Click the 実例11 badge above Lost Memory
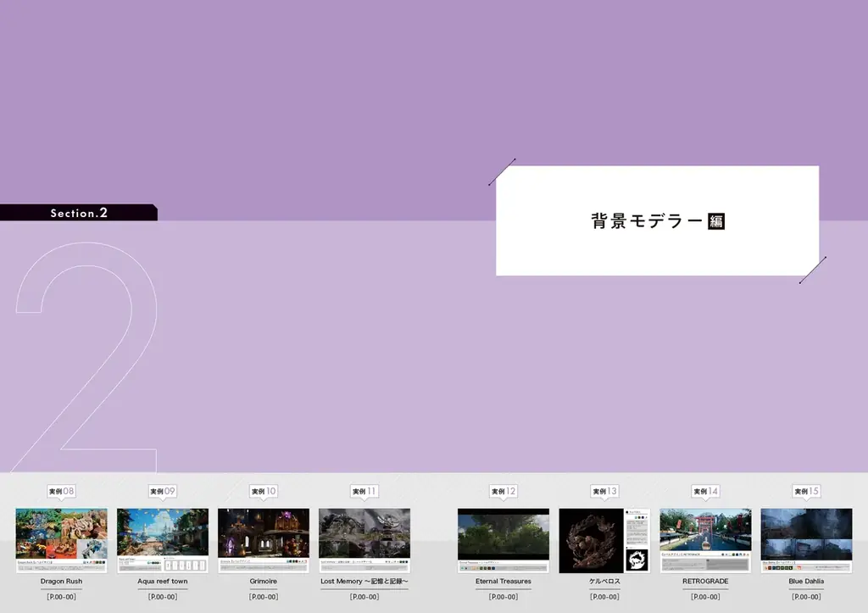This screenshot has height=613, width=868. click(x=364, y=490)
